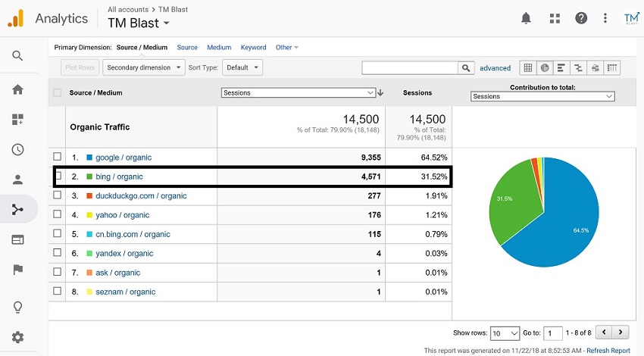
Task: Click the Plot Rows button
Action: [x=80, y=67]
